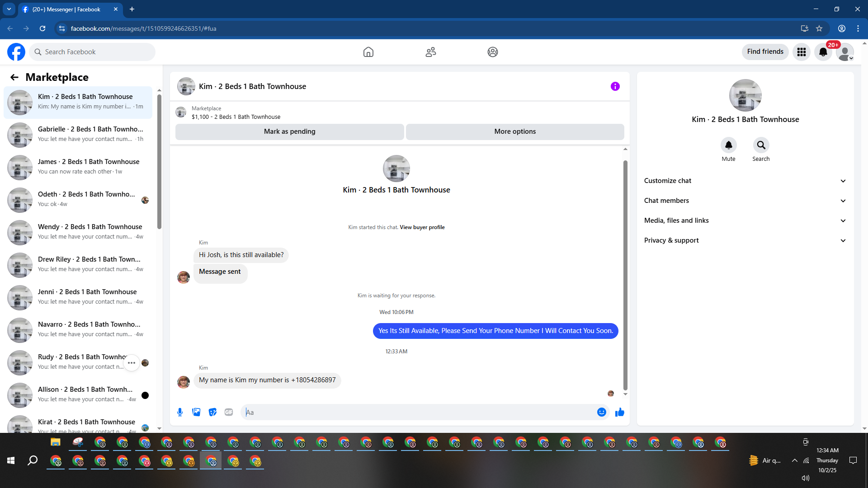This screenshot has width=868, height=488.
Task: Open the emoji picker in message box
Action: 601,412
